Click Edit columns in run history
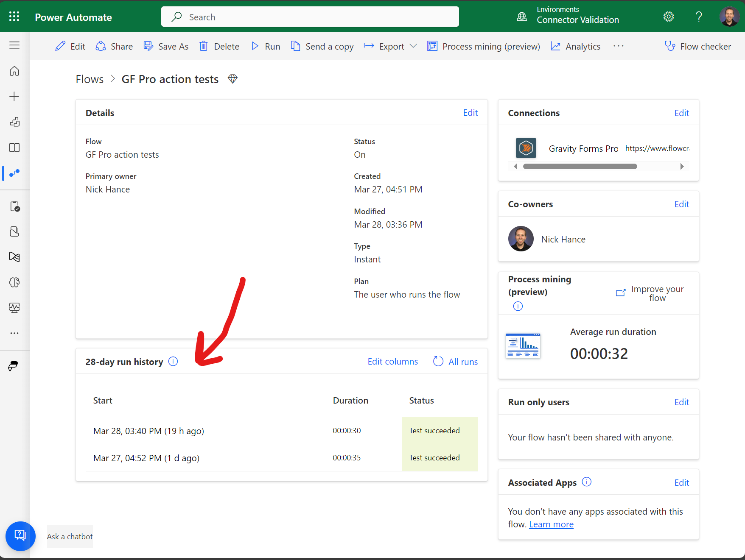This screenshot has width=745, height=560. [393, 362]
